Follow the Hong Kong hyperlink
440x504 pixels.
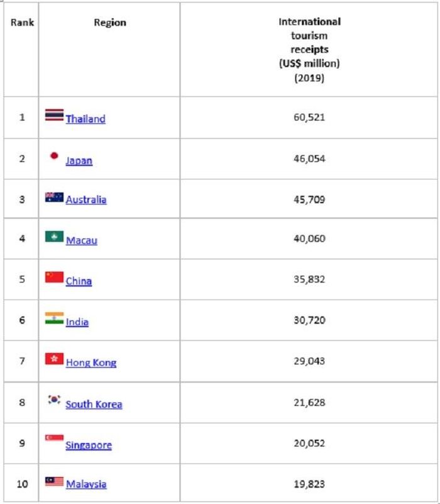point(91,362)
